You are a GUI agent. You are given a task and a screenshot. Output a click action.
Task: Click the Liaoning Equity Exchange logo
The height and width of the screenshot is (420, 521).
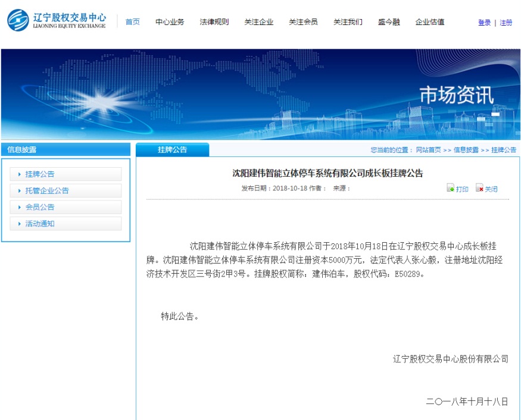(57, 20)
